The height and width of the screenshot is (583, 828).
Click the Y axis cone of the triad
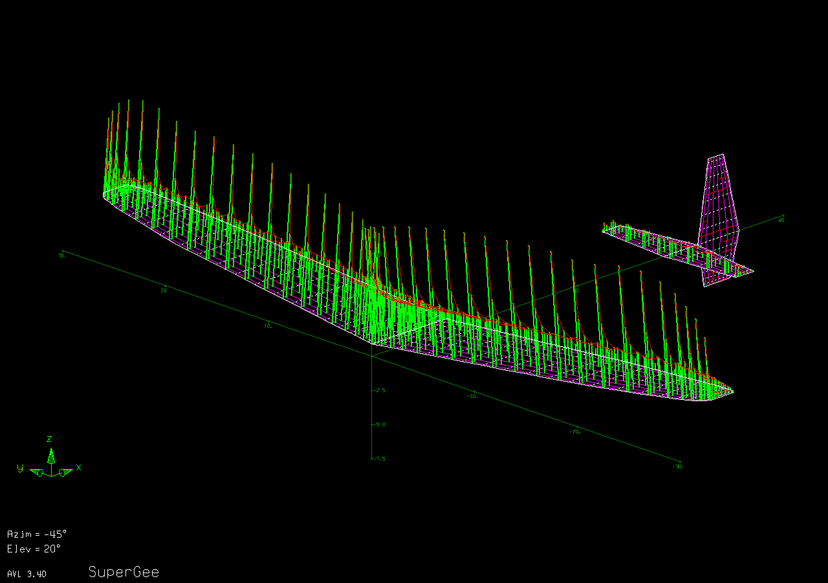[34, 470]
